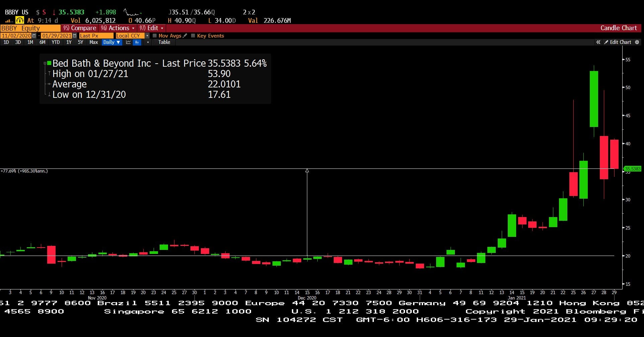Click the open price 40.66P
The image size is (644, 337).
[145, 21]
